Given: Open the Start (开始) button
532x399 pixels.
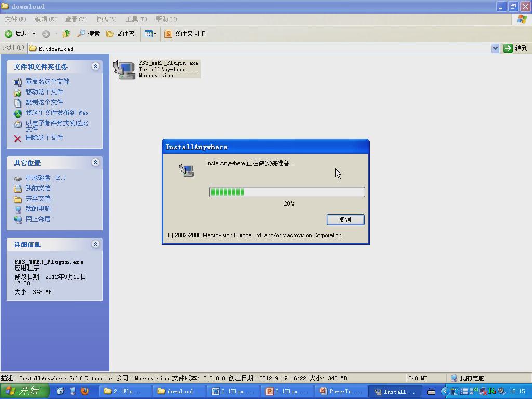Looking at the screenshot, I should [x=24, y=391].
